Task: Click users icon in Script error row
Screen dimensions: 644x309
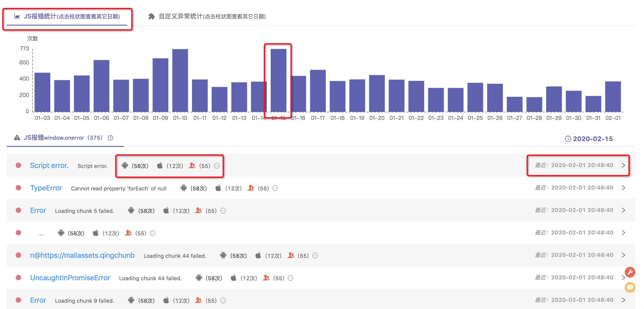Action: 192,166
